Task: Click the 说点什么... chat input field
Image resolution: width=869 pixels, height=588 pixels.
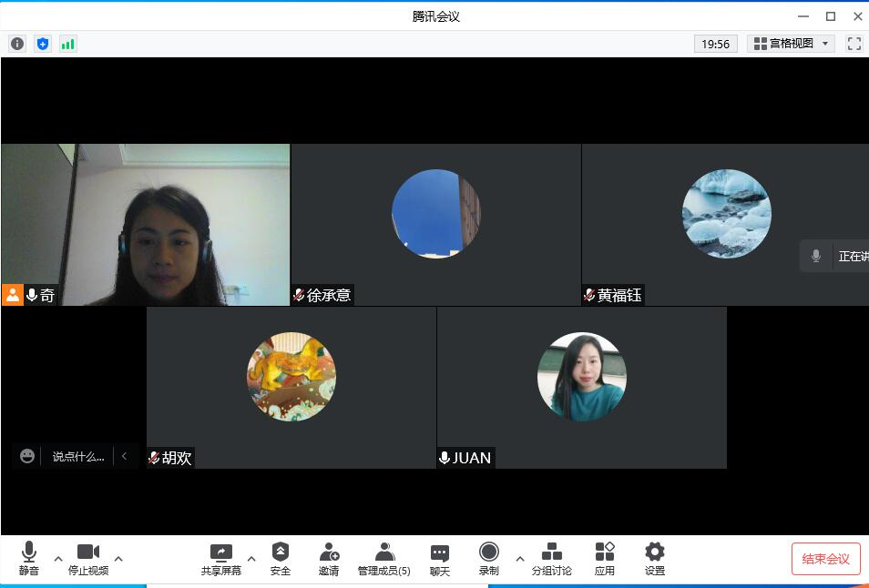Action: pos(77,457)
